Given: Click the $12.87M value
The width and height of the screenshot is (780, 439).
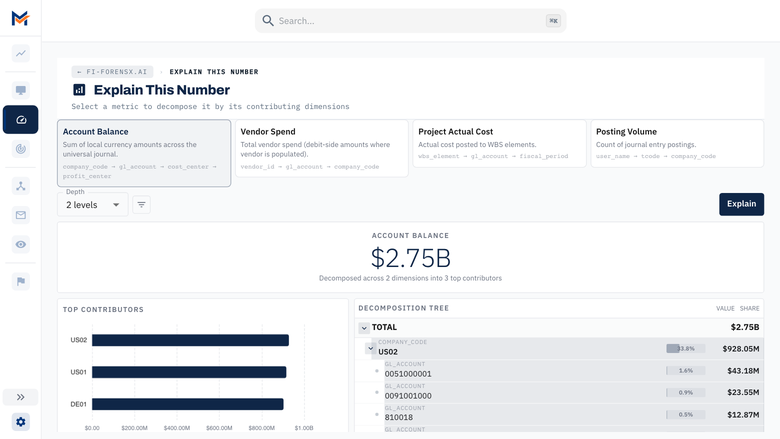Looking at the screenshot, I should coord(743,415).
